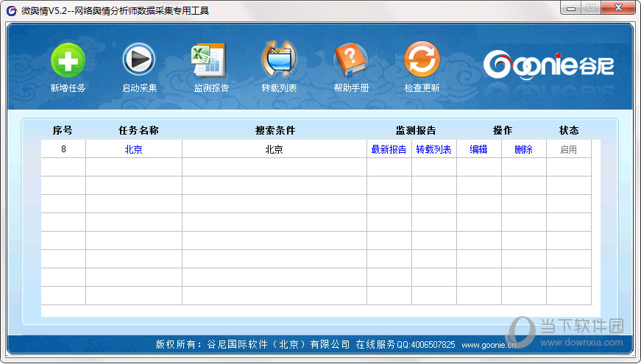Click the 序号 column header
The height and width of the screenshot is (364, 641).
63,130
